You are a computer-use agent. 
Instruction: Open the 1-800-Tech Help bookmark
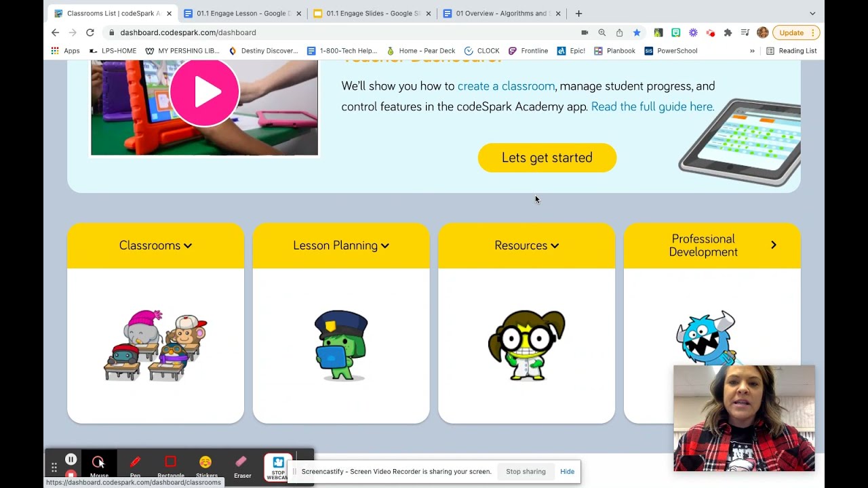point(342,51)
